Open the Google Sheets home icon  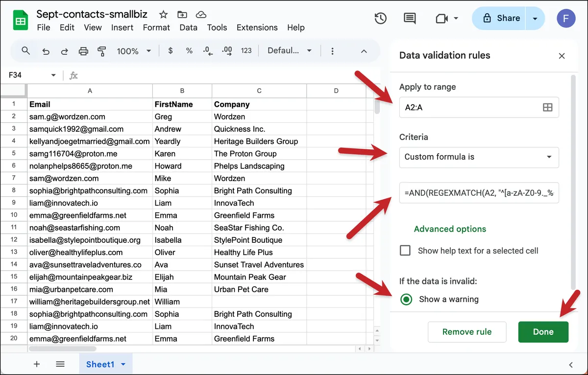click(20, 21)
